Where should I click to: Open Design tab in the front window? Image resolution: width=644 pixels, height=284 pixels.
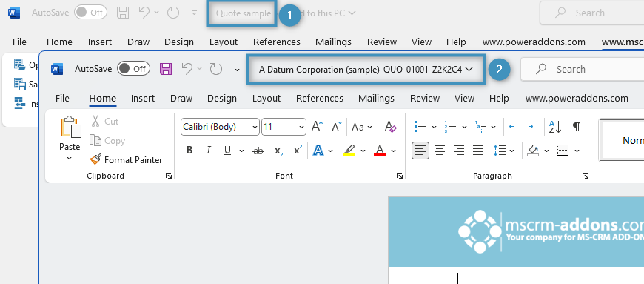point(222,99)
